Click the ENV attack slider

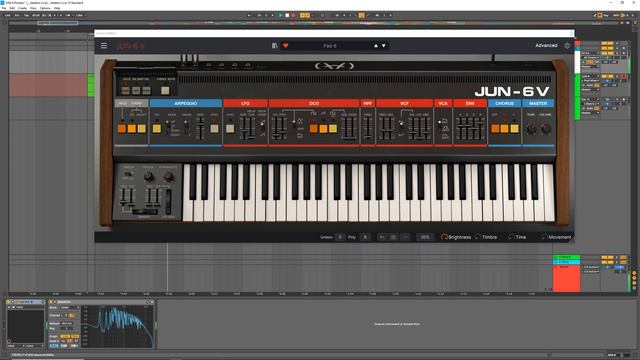pyautogui.click(x=460, y=128)
